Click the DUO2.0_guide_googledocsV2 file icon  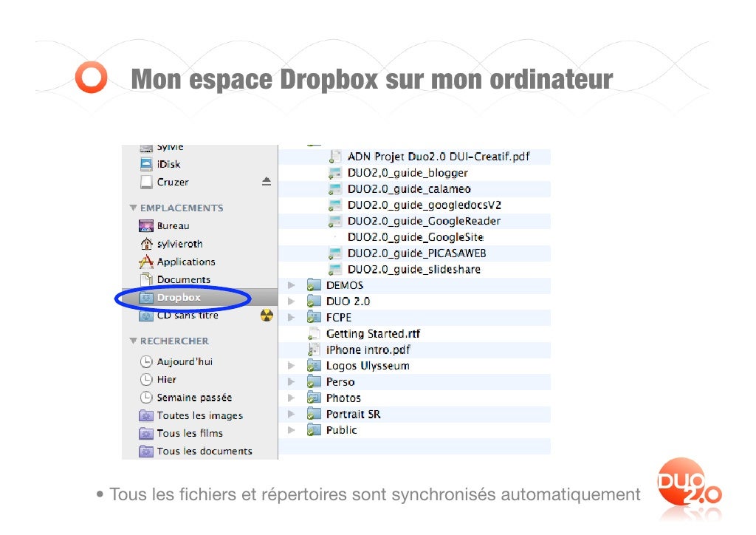point(335,205)
